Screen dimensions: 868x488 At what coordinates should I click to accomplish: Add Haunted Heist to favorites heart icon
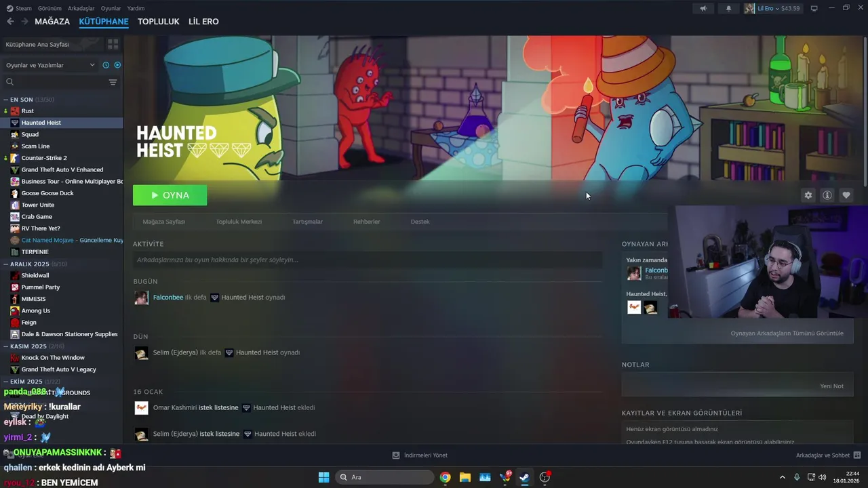846,195
